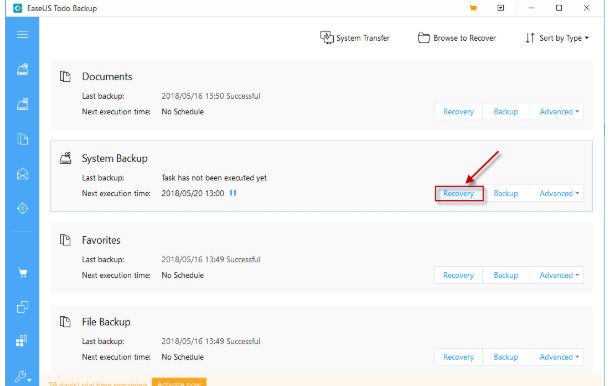Open the Smart Backup target icon

tap(22, 208)
